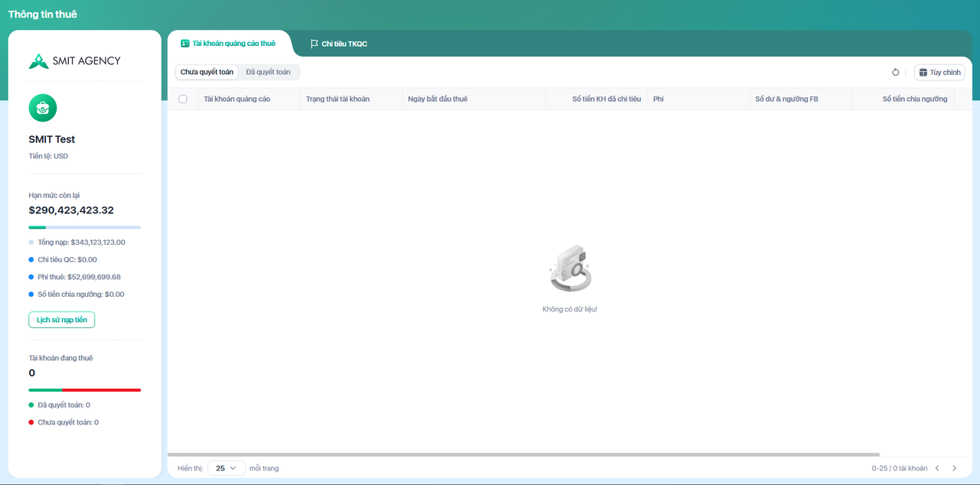Click the horizontal scrollbar under the table
980x485 pixels.
(524, 454)
